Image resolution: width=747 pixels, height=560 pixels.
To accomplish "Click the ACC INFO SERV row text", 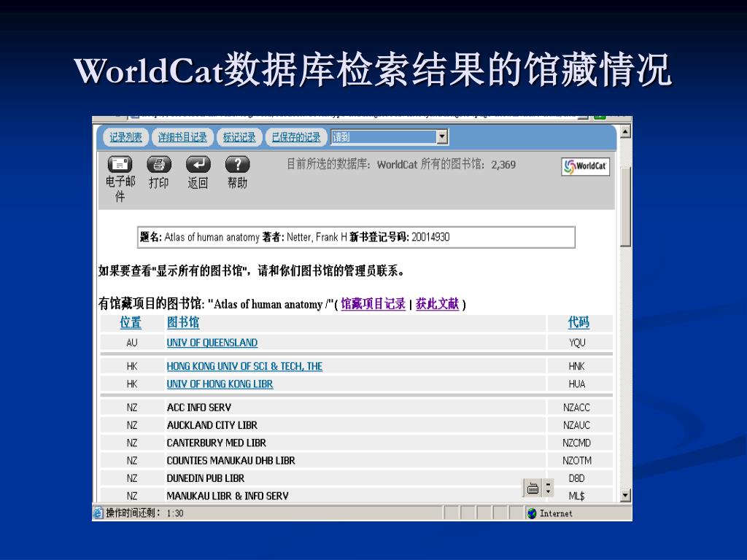I will coord(198,408).
